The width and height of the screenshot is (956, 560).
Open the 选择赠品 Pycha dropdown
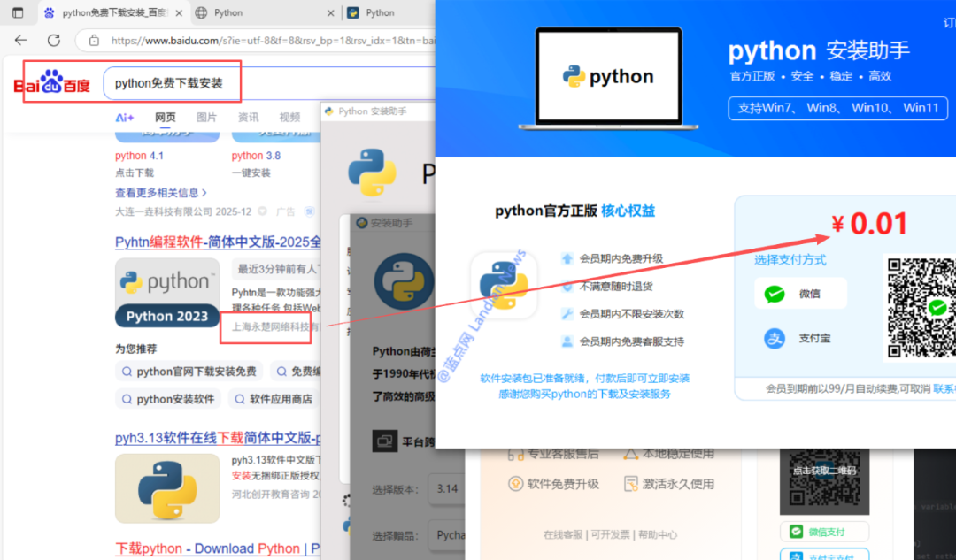(x=446, y=535)
